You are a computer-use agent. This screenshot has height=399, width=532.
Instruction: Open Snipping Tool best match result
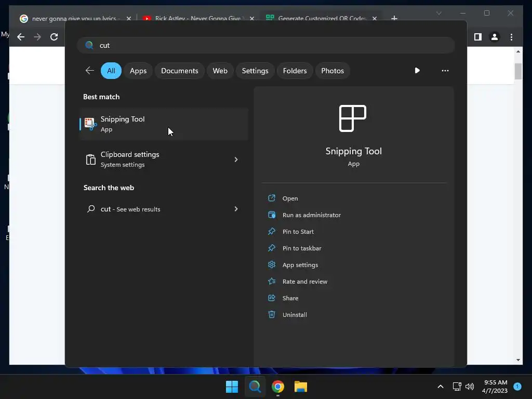[x=164, y=124]
